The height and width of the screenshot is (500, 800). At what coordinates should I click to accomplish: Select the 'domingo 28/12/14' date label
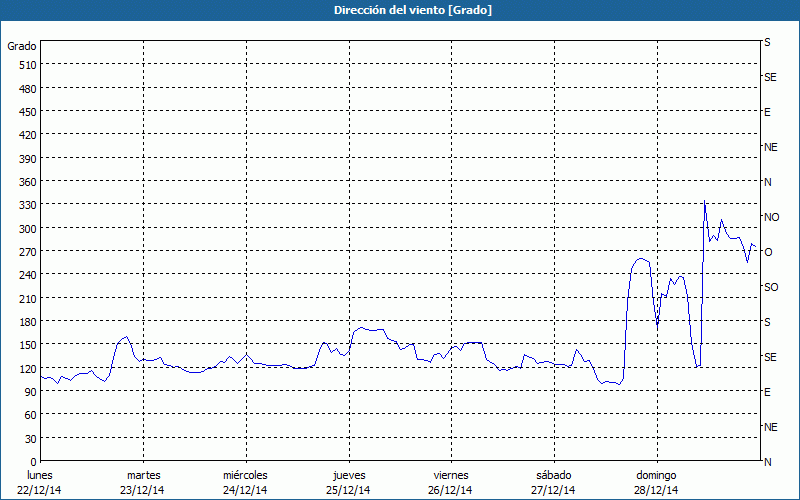point(656,482)
